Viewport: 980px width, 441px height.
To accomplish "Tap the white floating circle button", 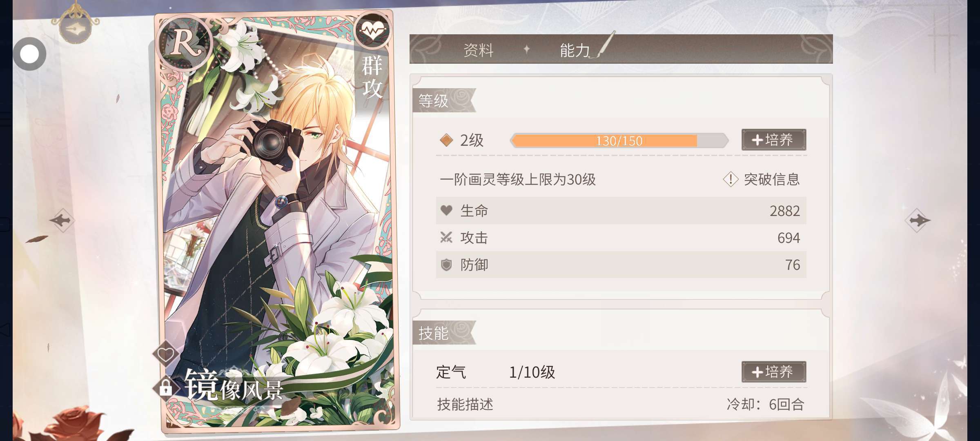I will click(x=29, y=53).
